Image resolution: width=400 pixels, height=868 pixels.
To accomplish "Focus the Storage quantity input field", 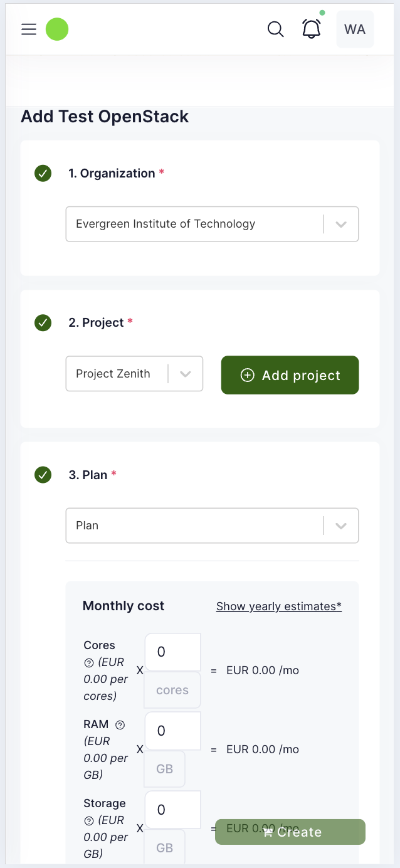I will pyautogui.click(x=172, y=810).
